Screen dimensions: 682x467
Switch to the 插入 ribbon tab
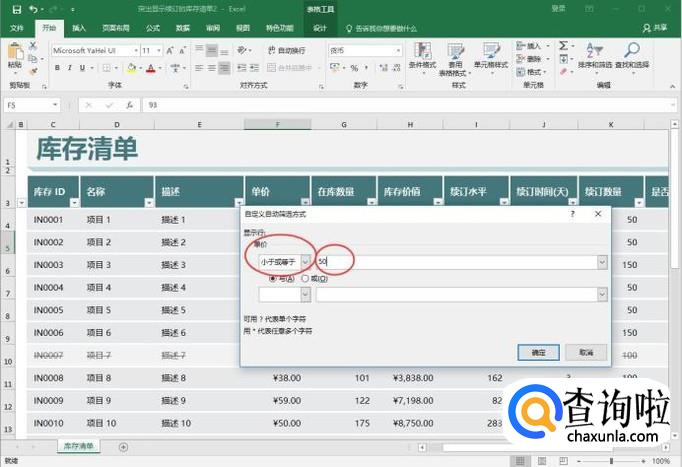(79, 29)
